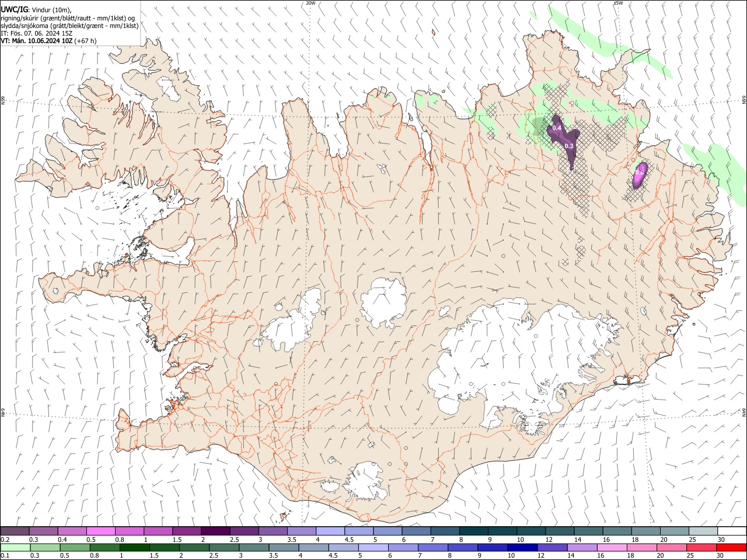Screen dimensions: 747x560
Task: Click the 15W longitude label
Action: [618, 3]
